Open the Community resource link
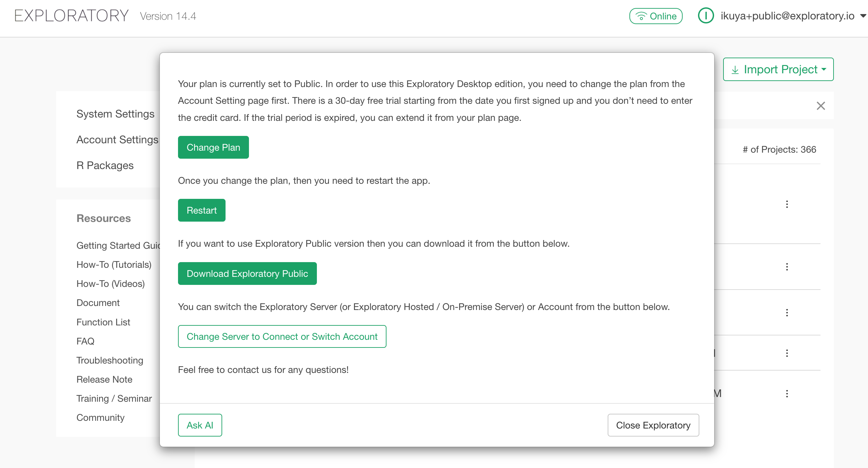 tap(100, 417)
